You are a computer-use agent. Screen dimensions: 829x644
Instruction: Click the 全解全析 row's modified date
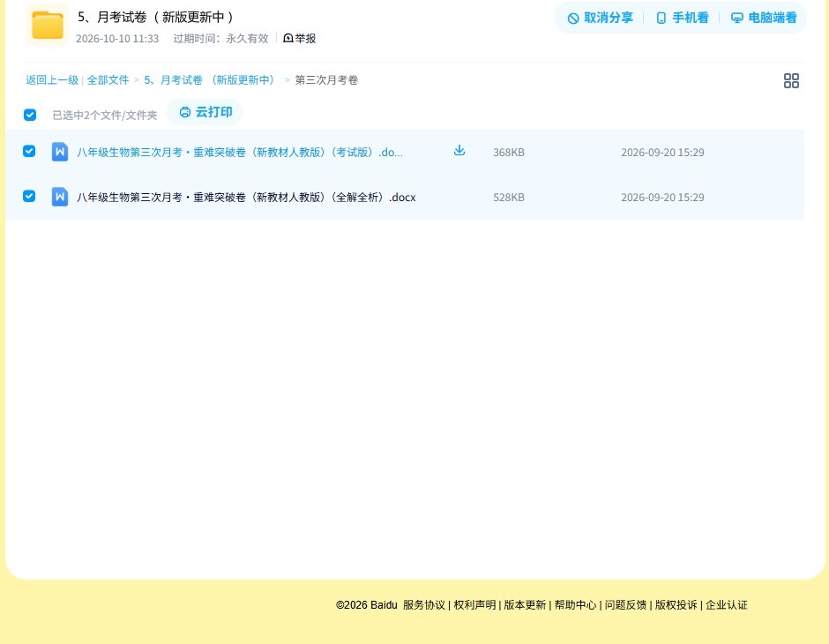[x=662, y=198]
